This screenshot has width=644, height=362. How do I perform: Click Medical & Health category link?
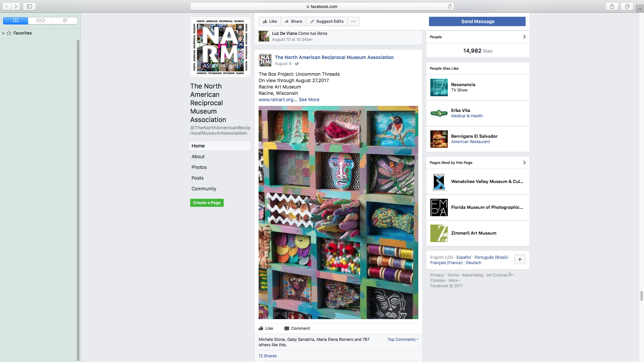(467, 116)
